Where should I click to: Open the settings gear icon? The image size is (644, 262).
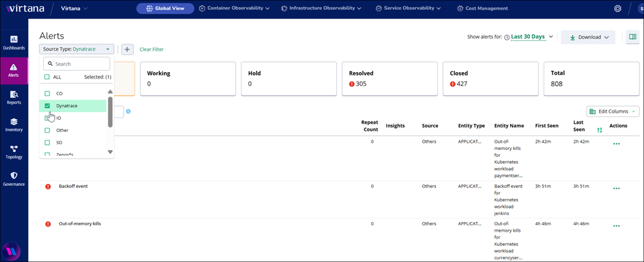coord(618,8)
